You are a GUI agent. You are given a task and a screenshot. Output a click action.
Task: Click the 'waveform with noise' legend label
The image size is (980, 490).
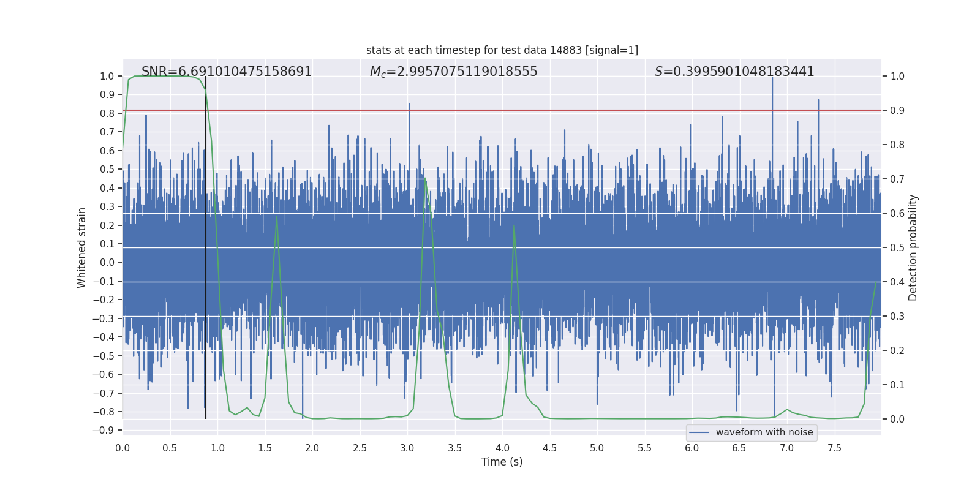pos(764,432)
